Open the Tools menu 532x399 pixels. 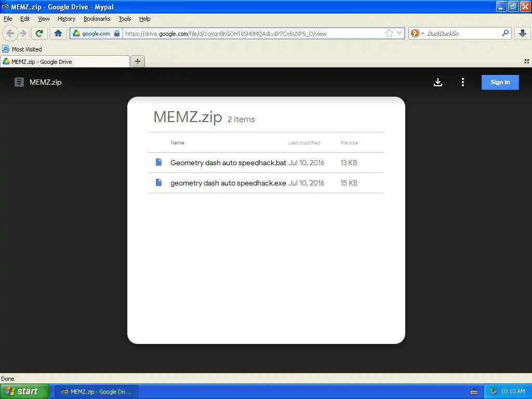click(x=125, y=19)
